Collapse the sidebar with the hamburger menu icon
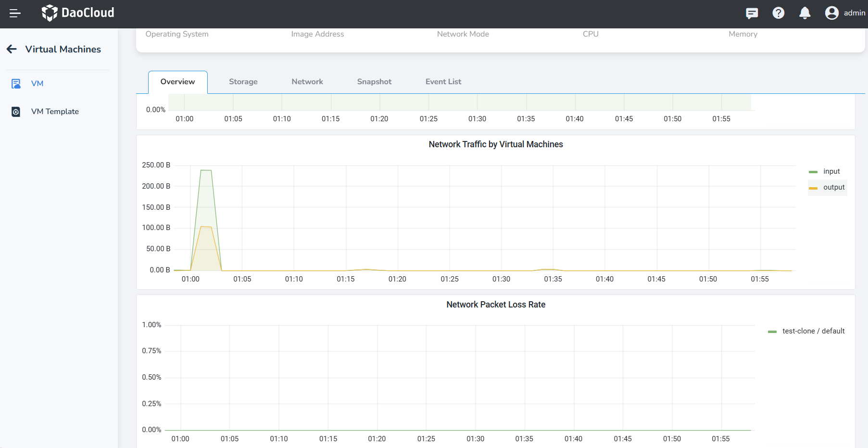The width and height of the screenshot is (868, 448). pos(15,13)
